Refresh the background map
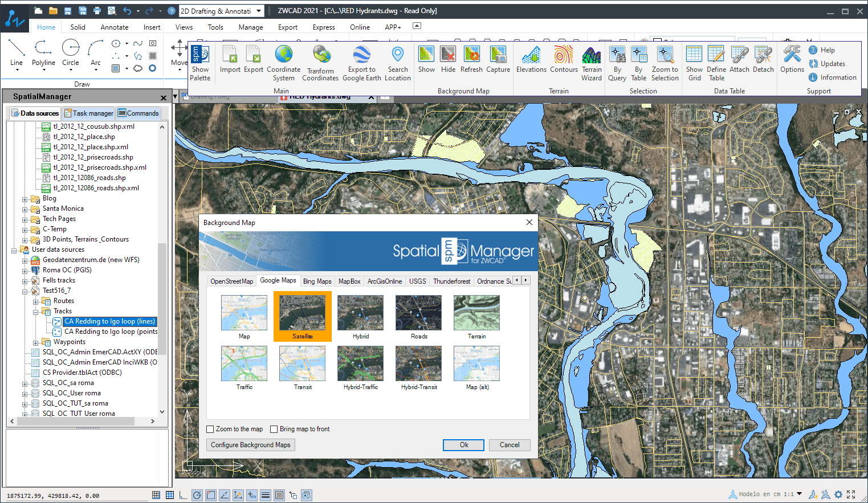The width and height of the screenshot is (868, 503). [x=471, y=59]
